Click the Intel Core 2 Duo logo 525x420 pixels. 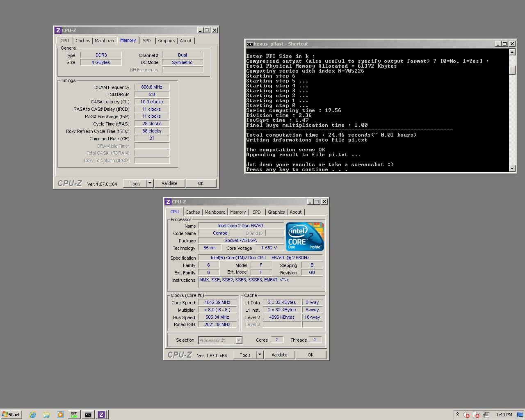click(305, 237)
